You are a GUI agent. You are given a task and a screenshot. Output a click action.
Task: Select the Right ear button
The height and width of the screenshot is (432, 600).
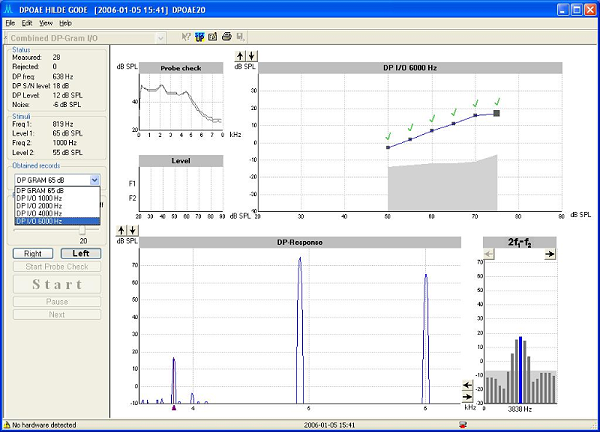[33, 254]
